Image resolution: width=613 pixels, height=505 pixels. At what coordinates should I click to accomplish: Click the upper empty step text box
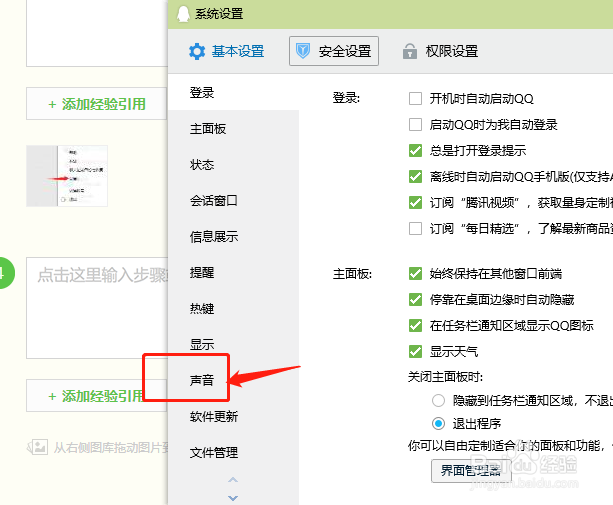click(97, 33)
